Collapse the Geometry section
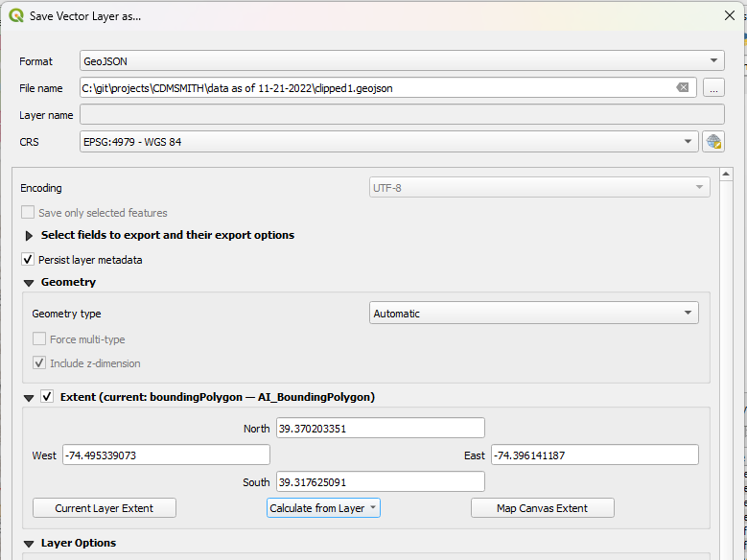747x560 pixels. 29,283
